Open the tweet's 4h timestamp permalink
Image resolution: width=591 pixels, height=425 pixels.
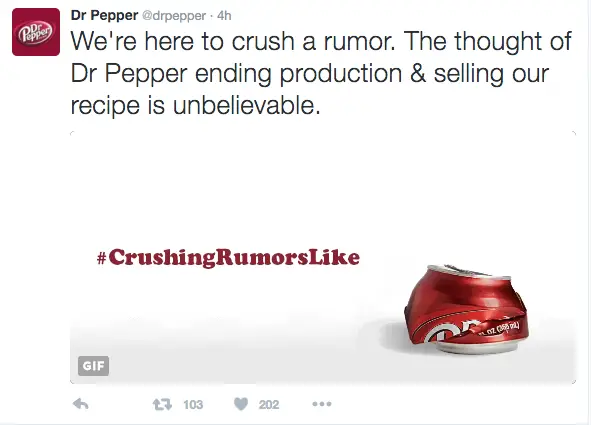224,16
